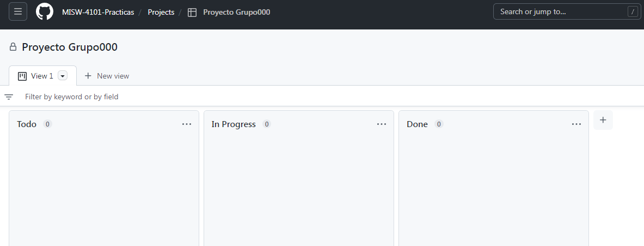This screenshot has height=246, width=644.
Task: Go to MISW-4101-Practicas organization
Action: point(98,13)
